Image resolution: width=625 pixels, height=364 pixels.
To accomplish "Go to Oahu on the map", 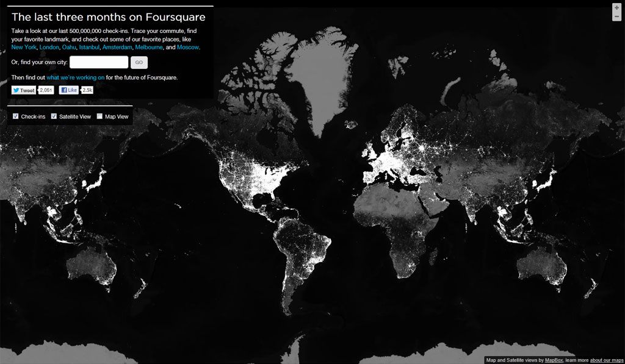I will pyautogui.click(x=69, y=47).
